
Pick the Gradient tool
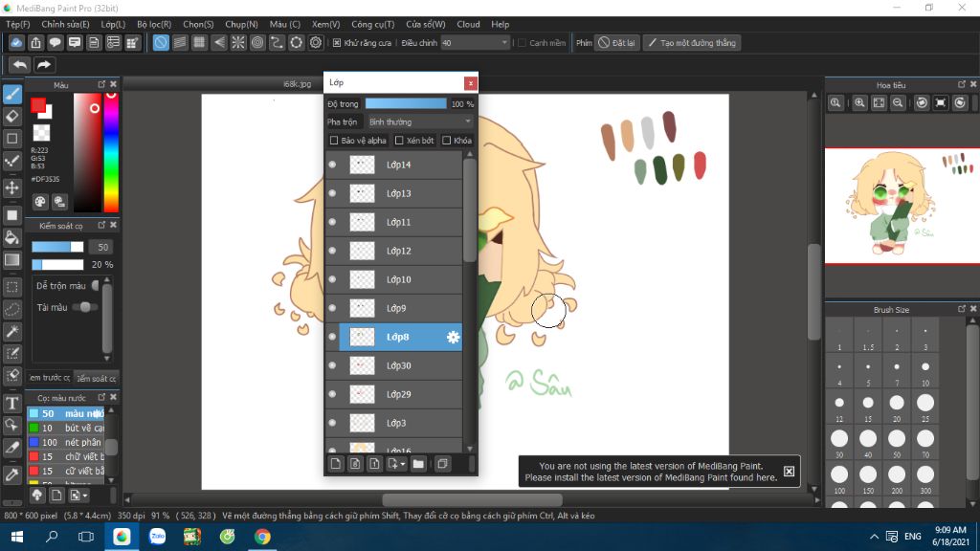point(11,260)
